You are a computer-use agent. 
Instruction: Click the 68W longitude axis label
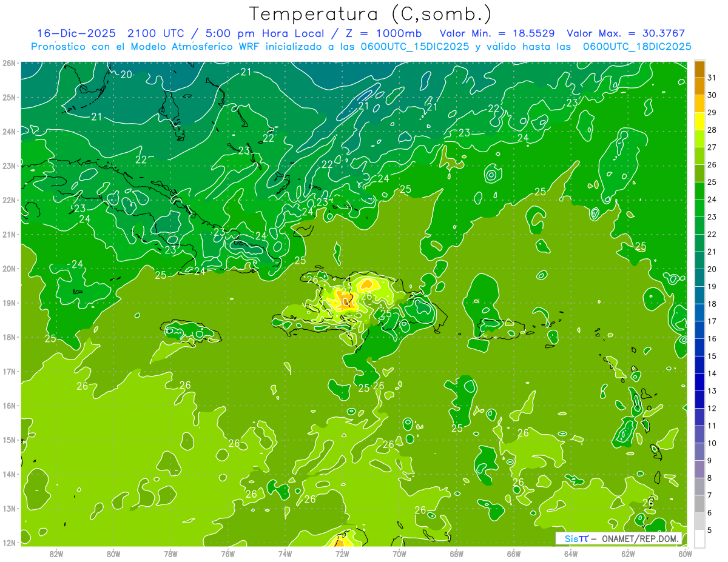(456, 554)
